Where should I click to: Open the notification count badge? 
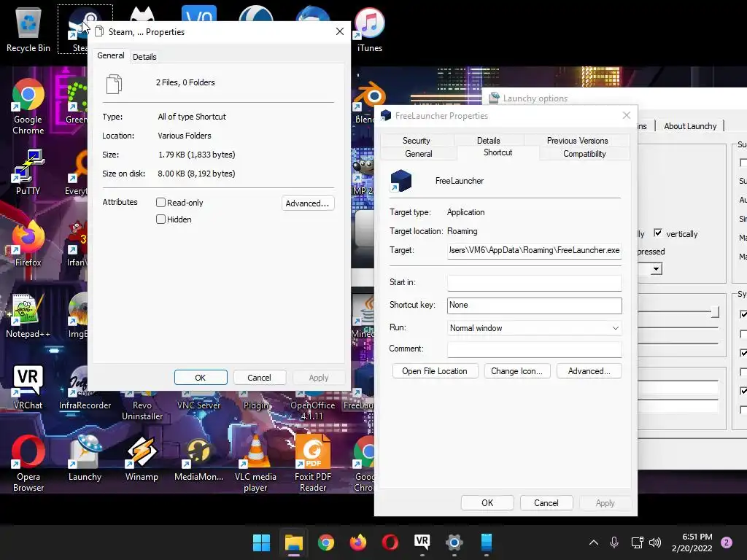tap(727, 542)
